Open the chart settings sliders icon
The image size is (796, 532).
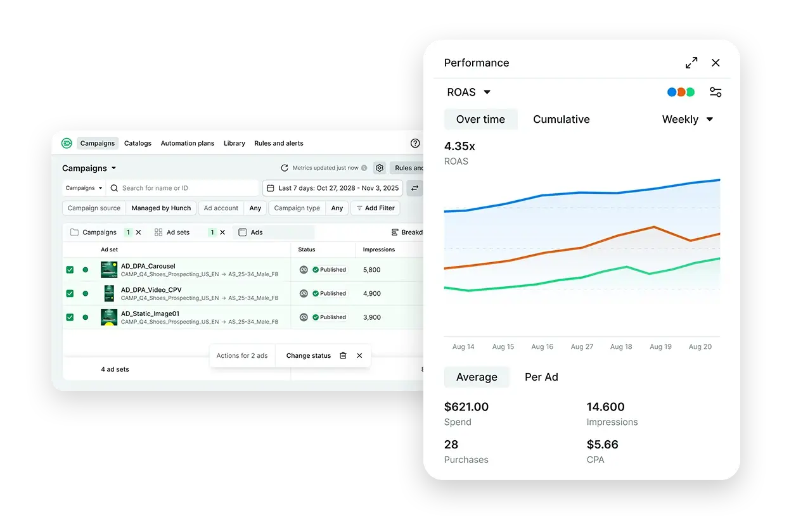pyautogui.click(x=716, y=92)
